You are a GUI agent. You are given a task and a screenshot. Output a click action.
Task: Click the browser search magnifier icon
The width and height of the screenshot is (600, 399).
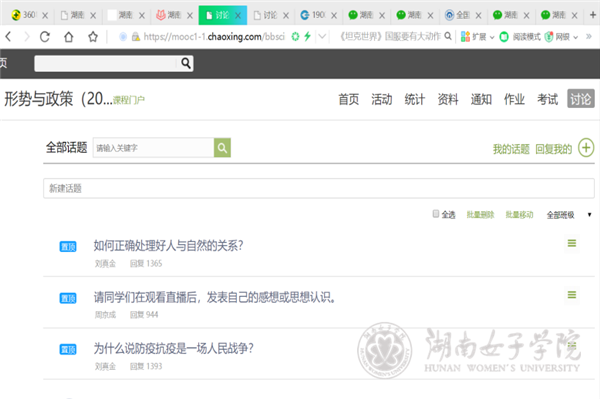[x=448, y=36]
